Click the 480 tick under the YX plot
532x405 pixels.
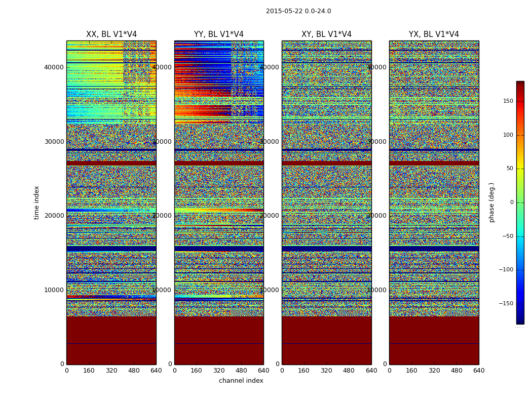pyautogui.click(x=457, y=371)
